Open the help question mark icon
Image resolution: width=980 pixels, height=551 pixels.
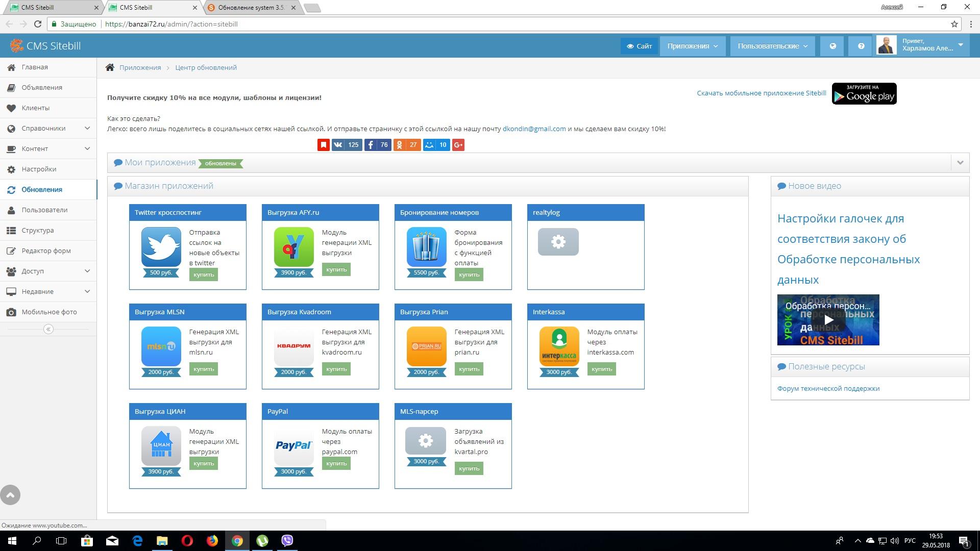tap(861, 46)
